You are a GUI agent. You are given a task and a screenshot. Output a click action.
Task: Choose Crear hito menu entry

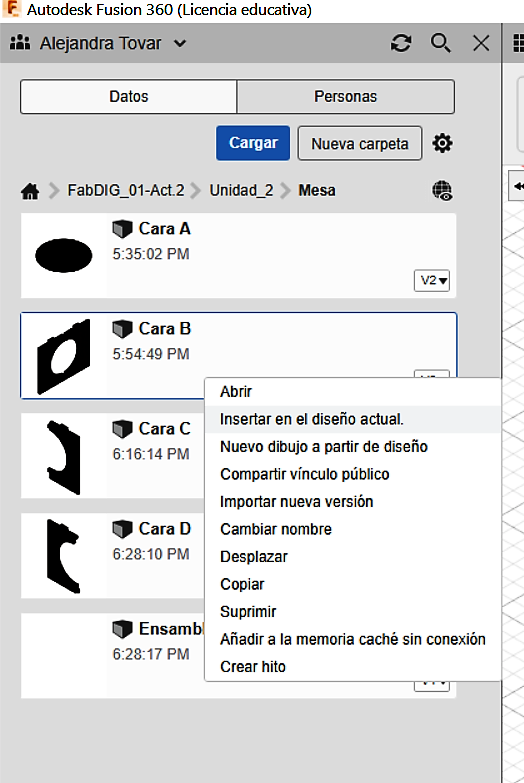click(353, 667)
